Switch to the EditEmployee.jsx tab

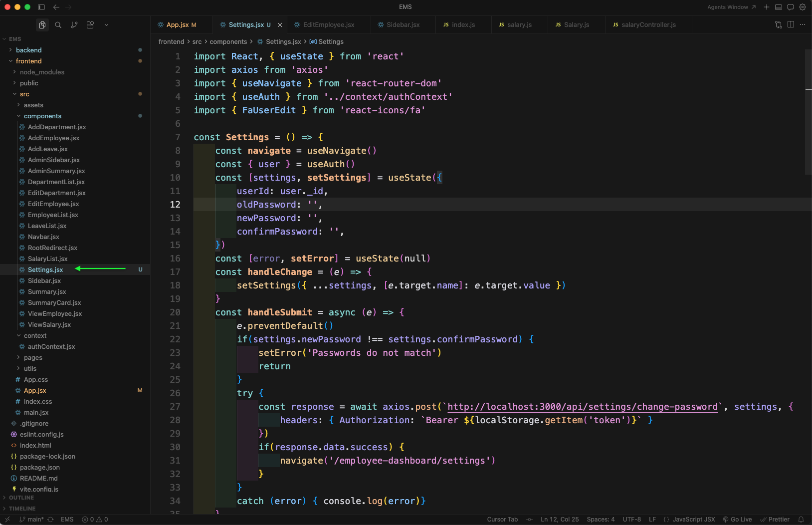[x=329, y=24]
